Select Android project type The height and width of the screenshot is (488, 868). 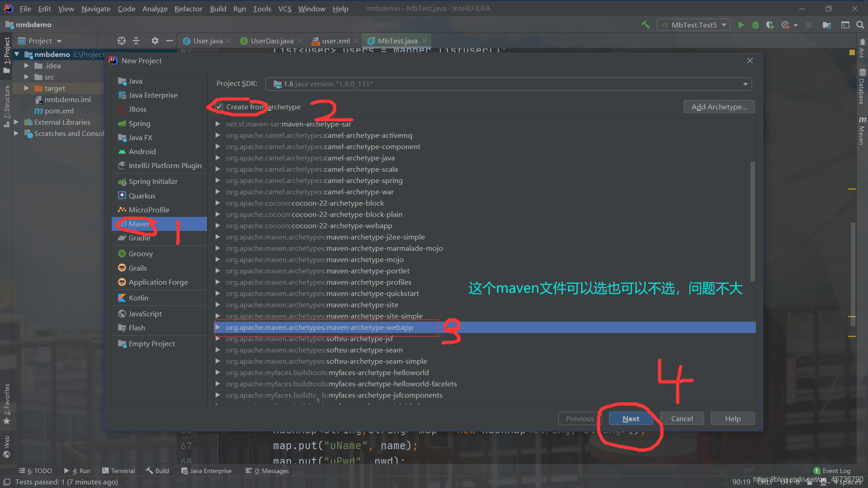159,151
